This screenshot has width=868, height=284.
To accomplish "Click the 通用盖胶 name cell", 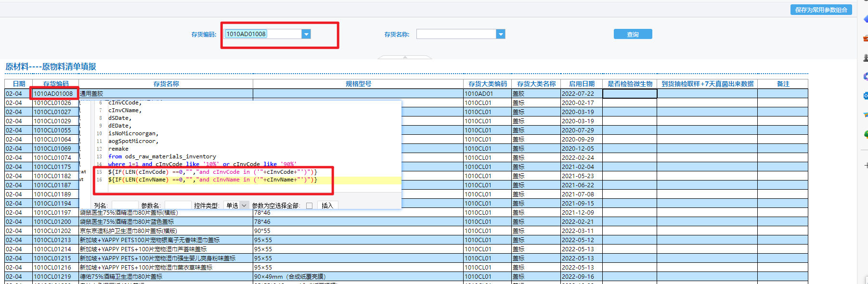I will [x=166, y=94].
